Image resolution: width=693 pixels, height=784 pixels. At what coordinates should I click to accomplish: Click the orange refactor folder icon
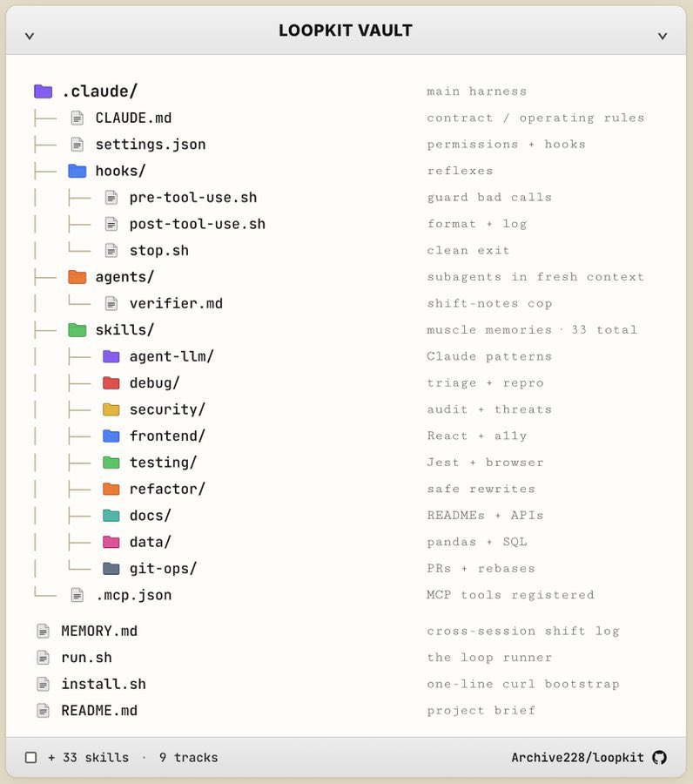coord(111,489)
